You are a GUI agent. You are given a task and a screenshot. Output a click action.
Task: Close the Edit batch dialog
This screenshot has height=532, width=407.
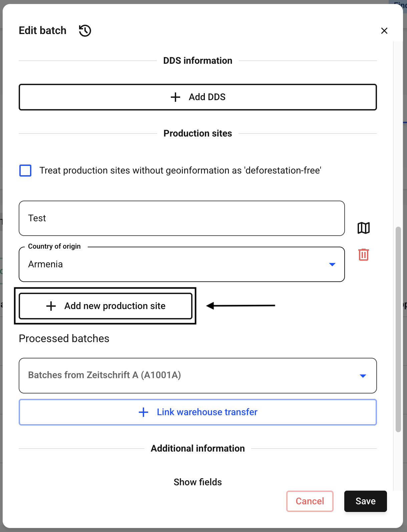point(384,31)
